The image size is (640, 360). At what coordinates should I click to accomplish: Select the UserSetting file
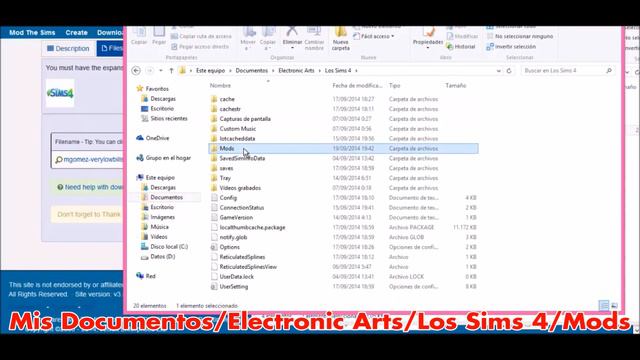(233, 287)
